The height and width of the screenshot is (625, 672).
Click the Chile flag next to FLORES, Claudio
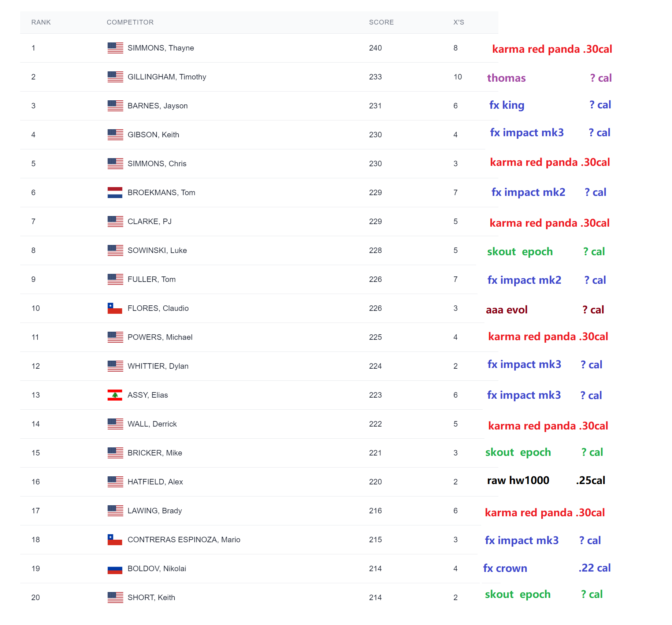pyautogui.click(x=115, y=308)
